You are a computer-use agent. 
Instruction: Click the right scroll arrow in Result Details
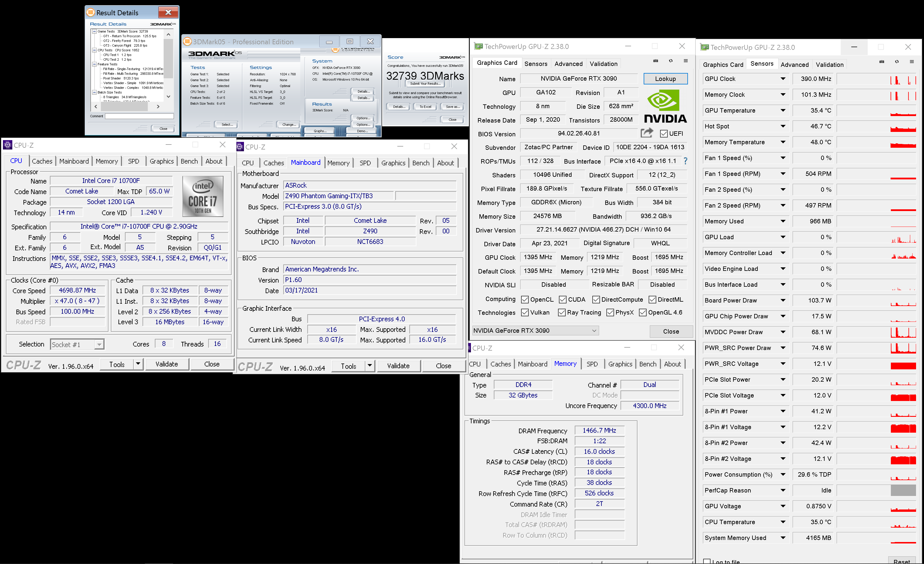[158, 106]
